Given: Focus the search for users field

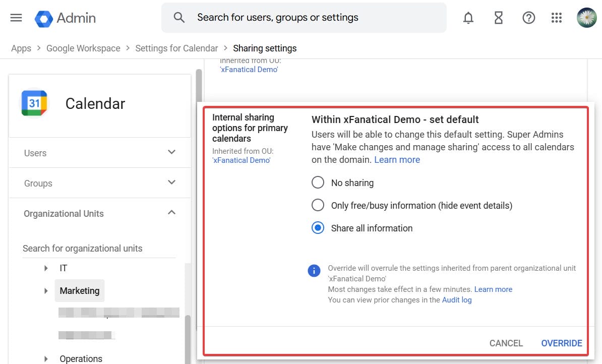Looking at the screenshot, I should click(x=304, y=18).
